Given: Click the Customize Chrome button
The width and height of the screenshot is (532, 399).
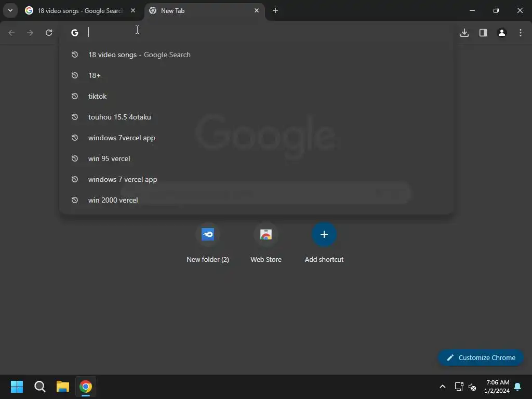Looking at the screenshot, I should [x=481, y=357].
